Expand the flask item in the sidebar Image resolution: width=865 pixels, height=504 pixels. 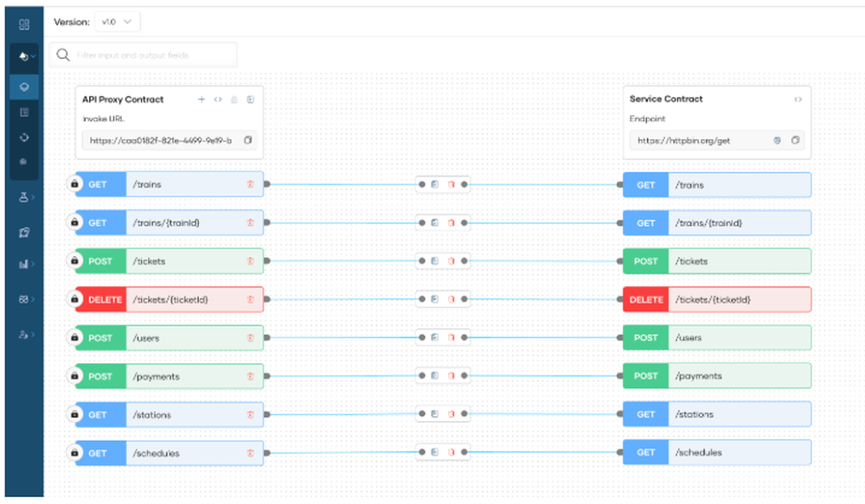[24, 199]
